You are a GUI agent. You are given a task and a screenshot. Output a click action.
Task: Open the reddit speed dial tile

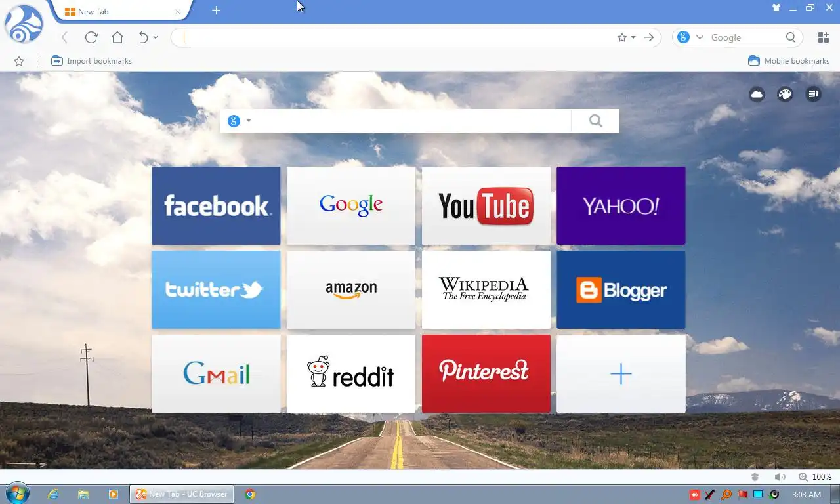(351, 373)
